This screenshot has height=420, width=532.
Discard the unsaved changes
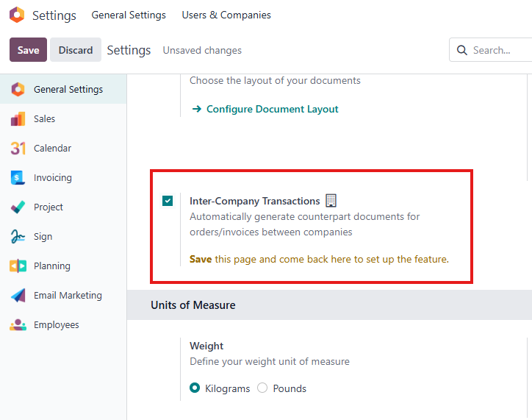point(76,50)
